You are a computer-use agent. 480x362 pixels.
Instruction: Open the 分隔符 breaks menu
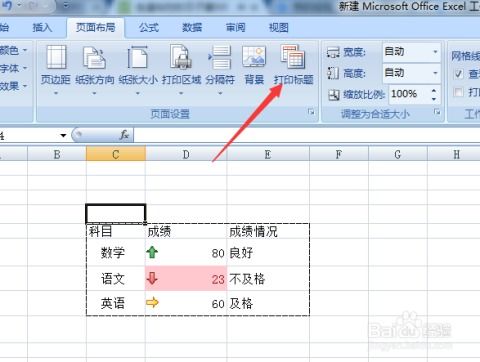(220, 70)
